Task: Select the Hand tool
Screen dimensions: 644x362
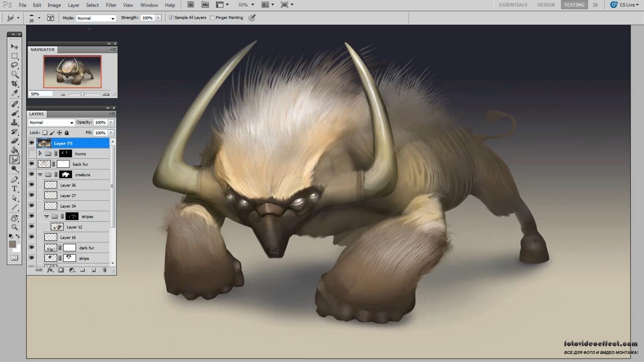Action: click(15, 218)
